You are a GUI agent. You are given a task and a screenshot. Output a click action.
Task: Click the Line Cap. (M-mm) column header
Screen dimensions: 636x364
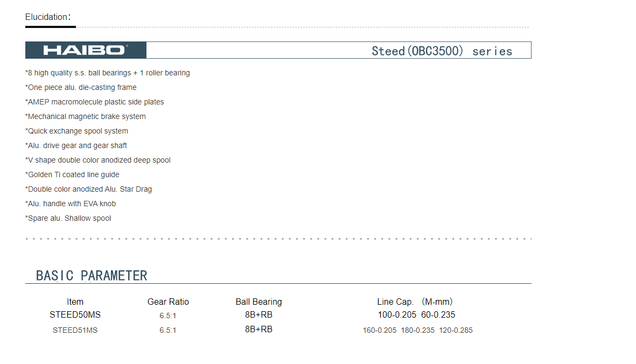click(x=415, y=302)
